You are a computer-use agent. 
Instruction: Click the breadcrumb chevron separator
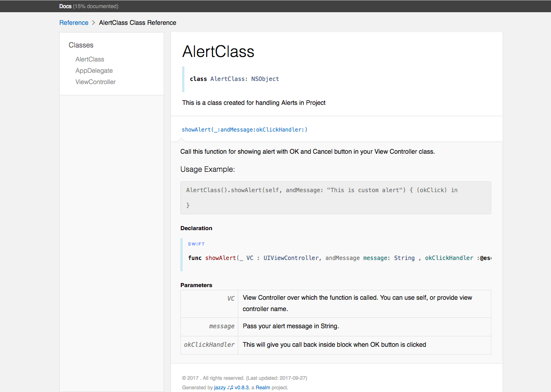pos(94,23)
